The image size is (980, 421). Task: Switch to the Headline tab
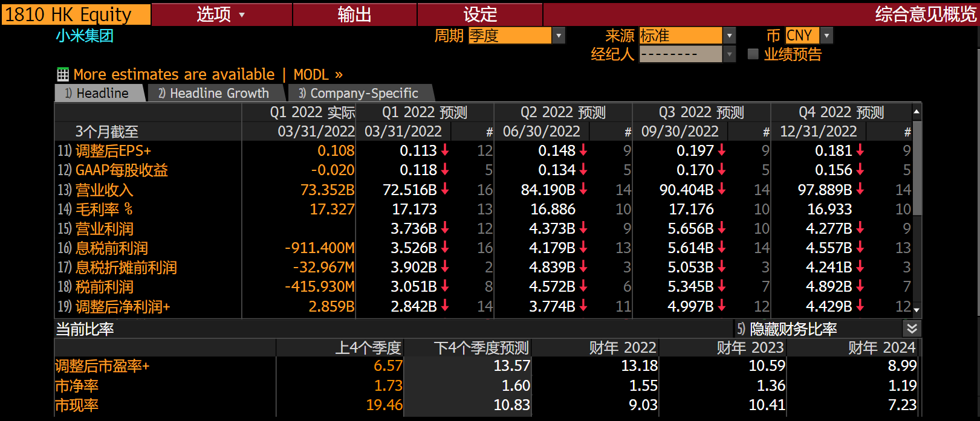(x=100, y=93)
